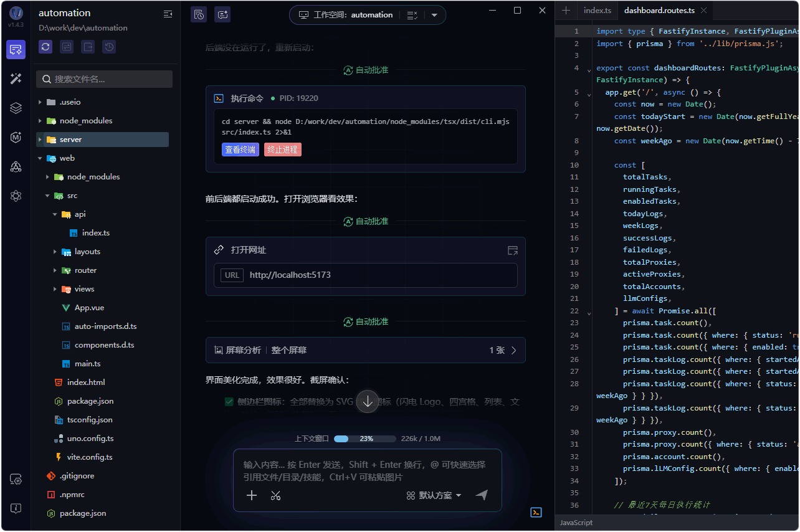Add an attachment with the plus icon

[x=252, y=495]
